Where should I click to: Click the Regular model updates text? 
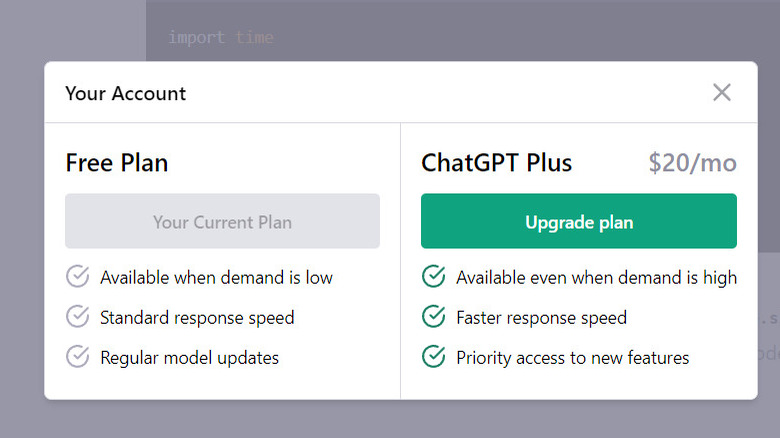click(x=189, y=357)
